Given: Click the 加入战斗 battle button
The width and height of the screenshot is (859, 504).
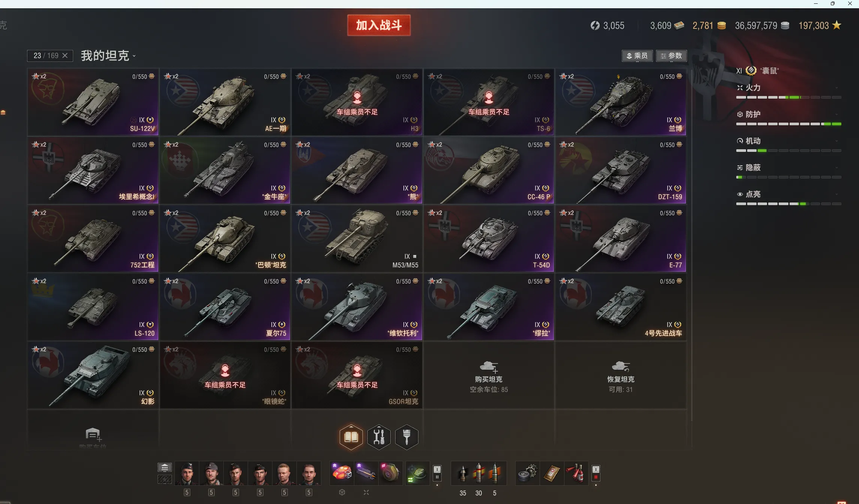Looking at the screenshot, I should 379,25.
